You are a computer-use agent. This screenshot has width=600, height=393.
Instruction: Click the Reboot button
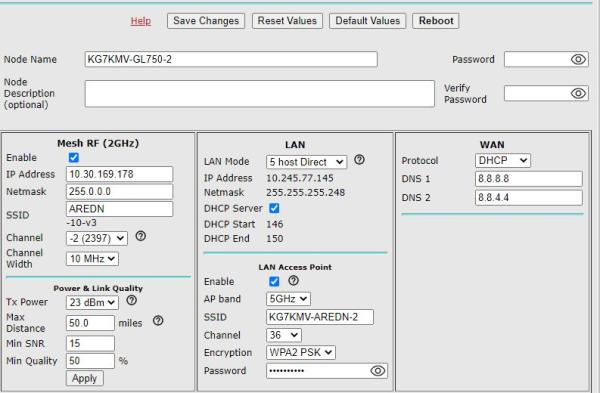(x=436, y=21)
